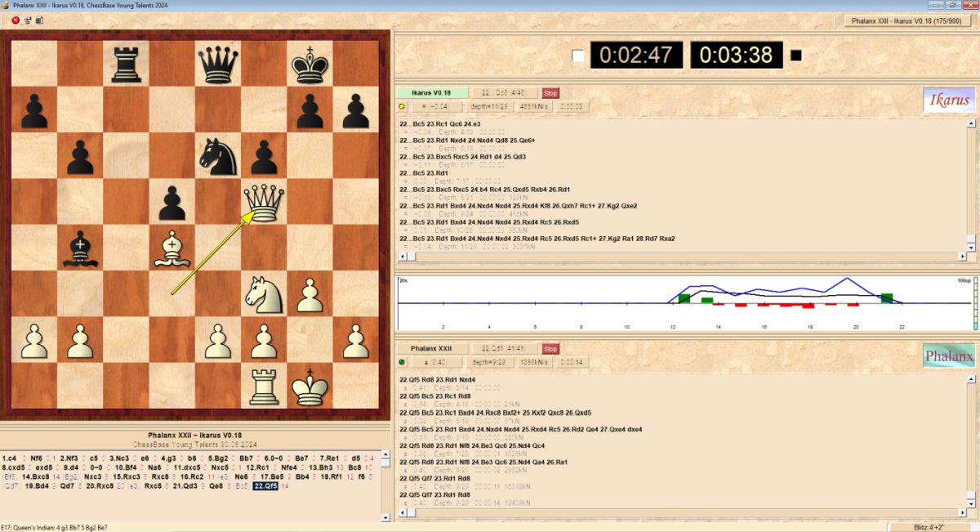Image resolution: width=980 pixels, height=532 pixels.
Task: Click the black queen on e8
Action: (218, 64)
